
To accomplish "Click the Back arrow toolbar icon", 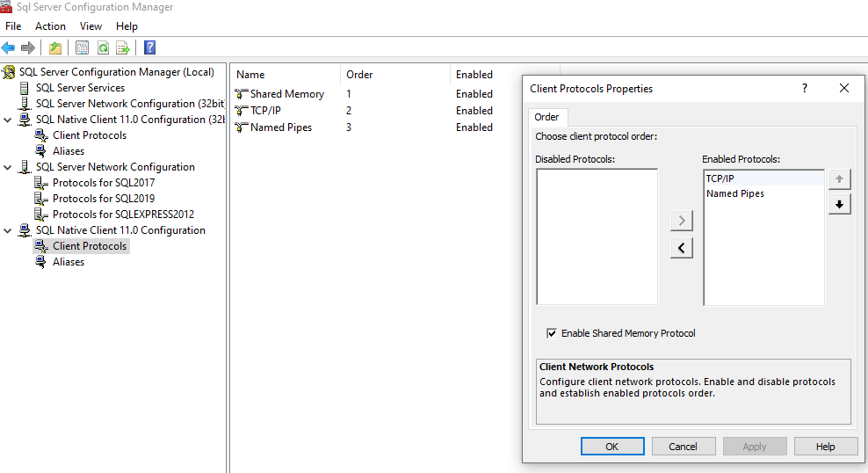I will point(8,48).
